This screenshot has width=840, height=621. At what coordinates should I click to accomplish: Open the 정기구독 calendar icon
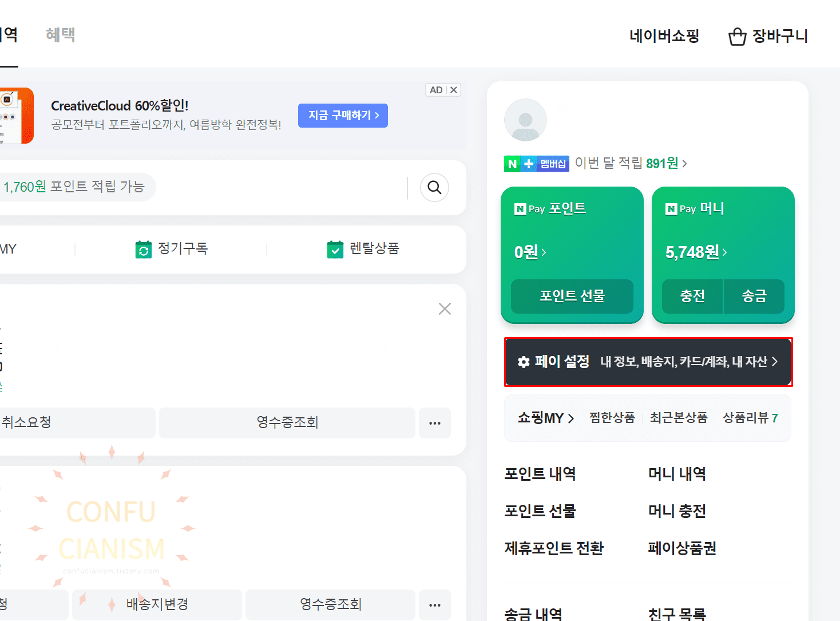pyautogui.click(x=144, y=250)
